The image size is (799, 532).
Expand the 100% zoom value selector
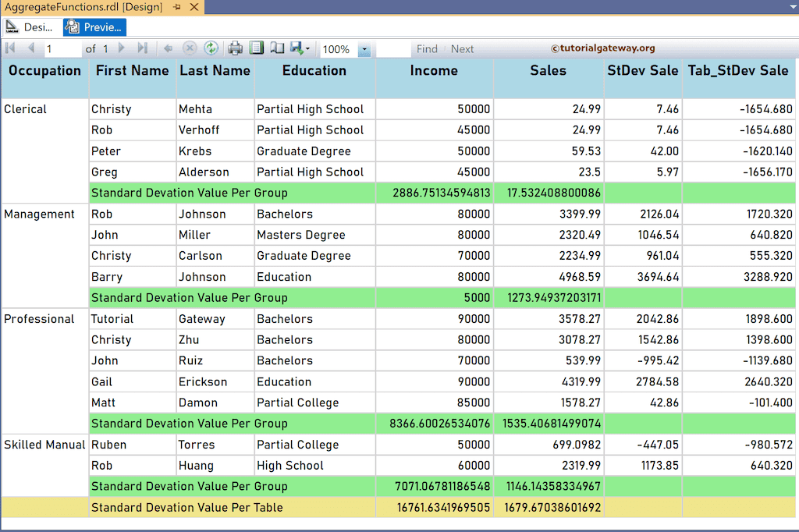(364, 48)
